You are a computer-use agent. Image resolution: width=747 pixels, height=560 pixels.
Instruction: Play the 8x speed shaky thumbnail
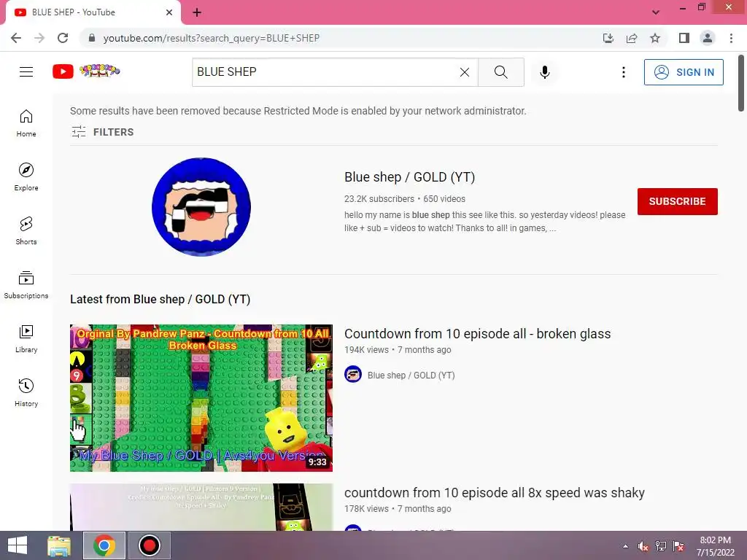[201, 507]
